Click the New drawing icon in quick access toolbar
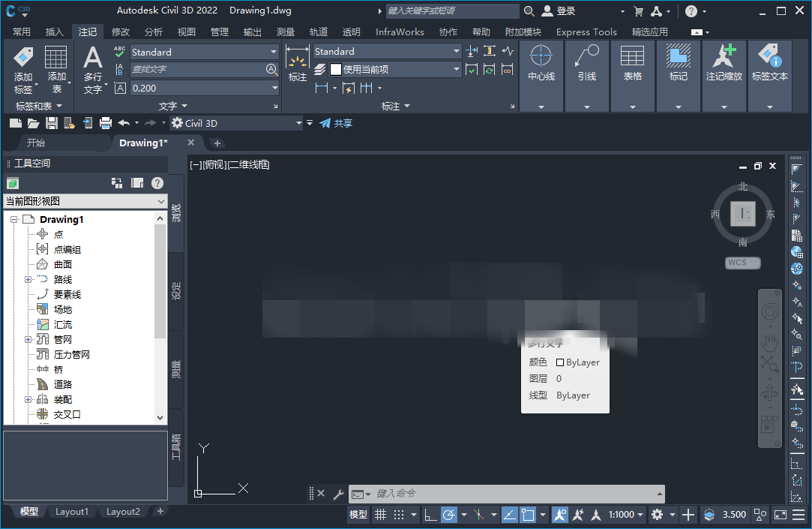Viewport: 812px width, 529px height. point(16,123)
